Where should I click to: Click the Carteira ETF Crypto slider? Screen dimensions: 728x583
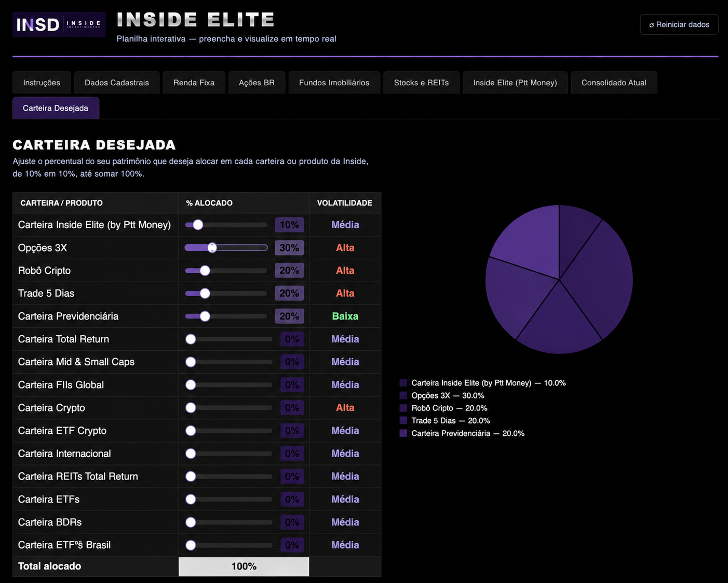229,431
